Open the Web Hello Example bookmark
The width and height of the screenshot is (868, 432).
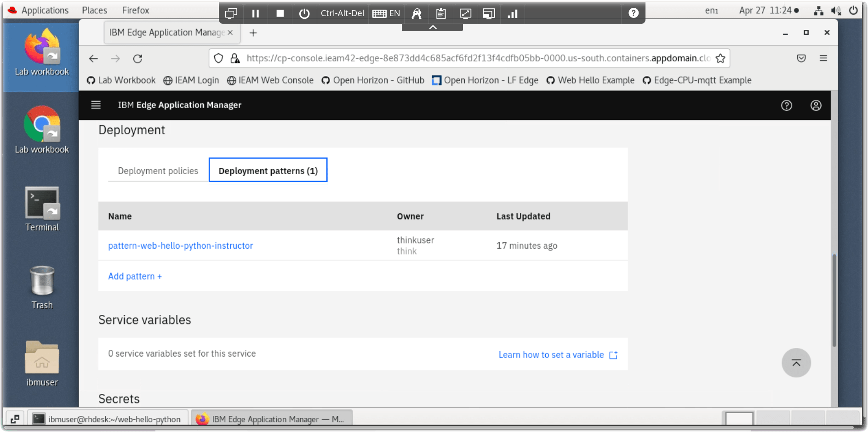point(590,80)
